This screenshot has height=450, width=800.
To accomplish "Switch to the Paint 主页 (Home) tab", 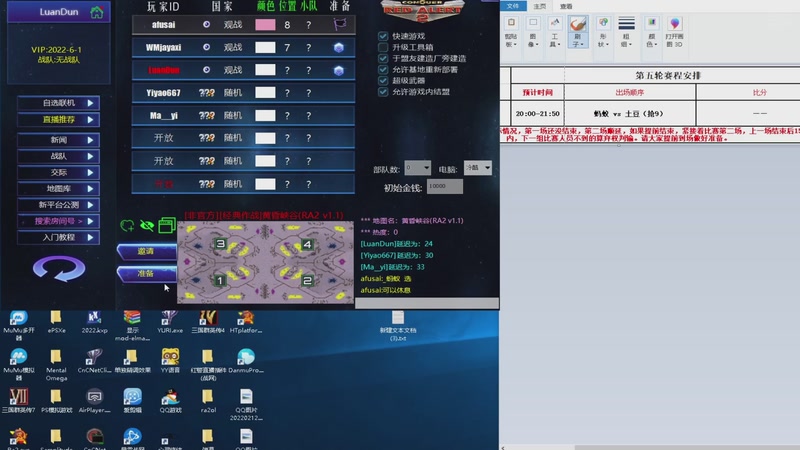I will [x=540, y=6].
